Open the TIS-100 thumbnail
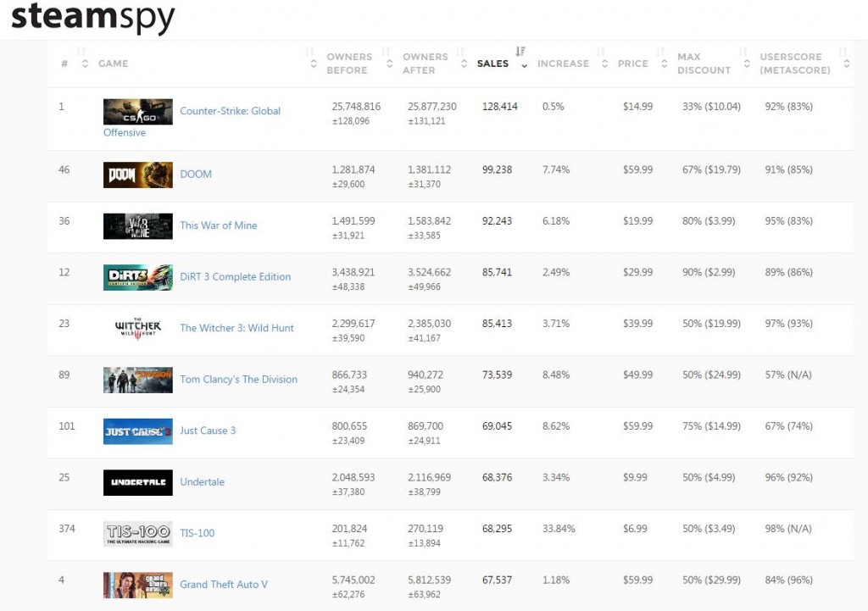This screenshot has width=868, height=611. (x=138, y=534)
